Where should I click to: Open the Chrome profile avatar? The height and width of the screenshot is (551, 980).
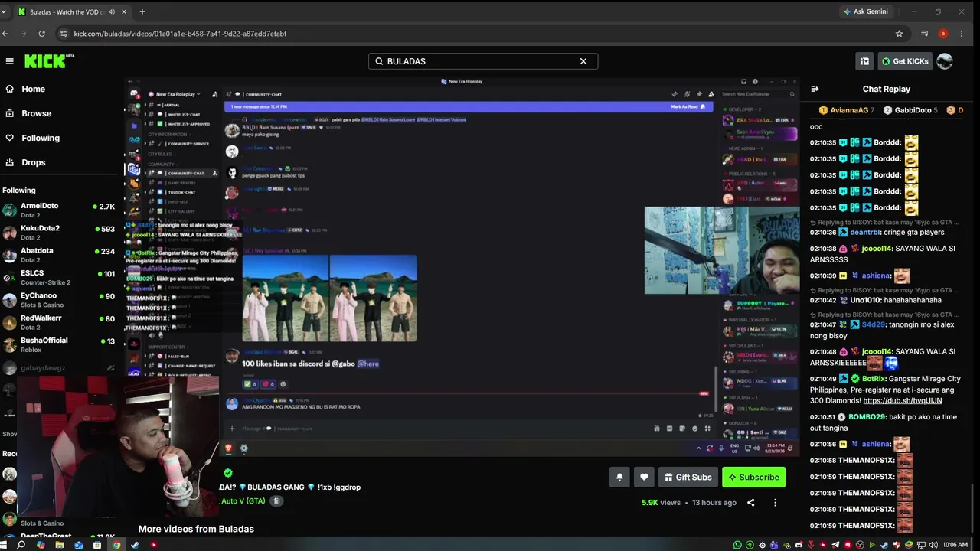943,34
